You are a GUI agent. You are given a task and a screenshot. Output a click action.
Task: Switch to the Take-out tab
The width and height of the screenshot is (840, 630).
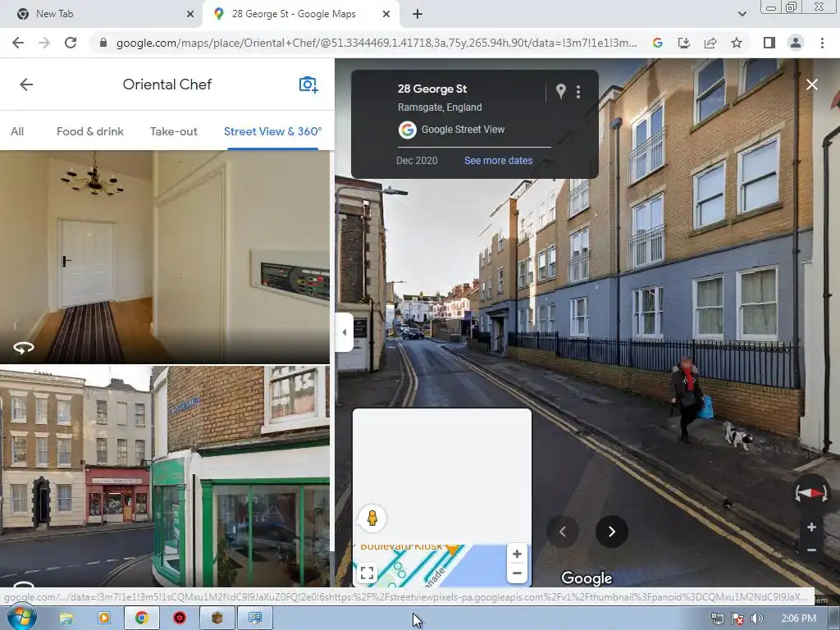(x=174, y=131)
